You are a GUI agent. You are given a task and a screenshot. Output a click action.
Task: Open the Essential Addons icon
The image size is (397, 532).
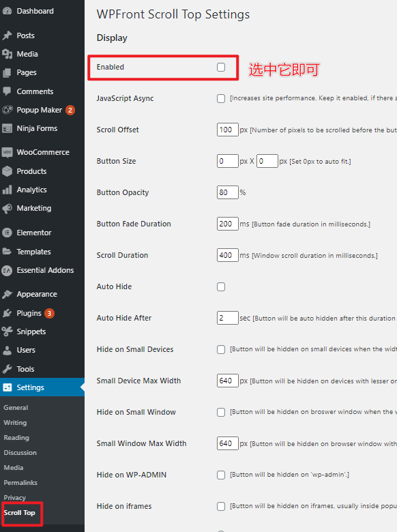(7, 270)
